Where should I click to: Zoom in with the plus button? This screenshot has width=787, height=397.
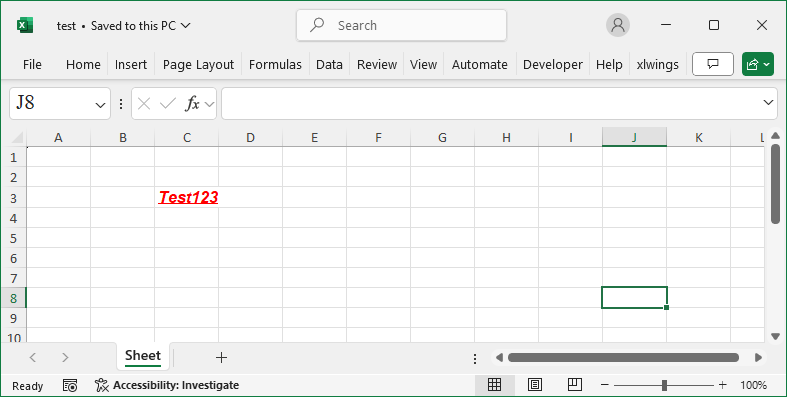722,385
